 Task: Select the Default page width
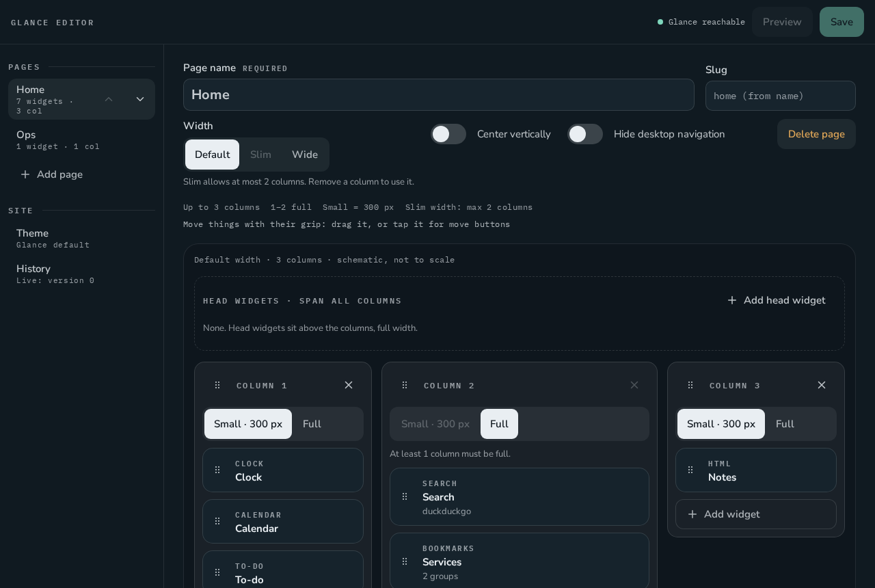pyautogui.click(x=212, y=155)
